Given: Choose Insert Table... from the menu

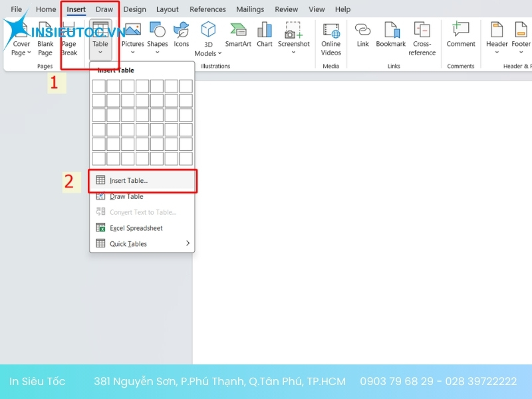Looking at the screenshot, I should click(x=128, y=181).
